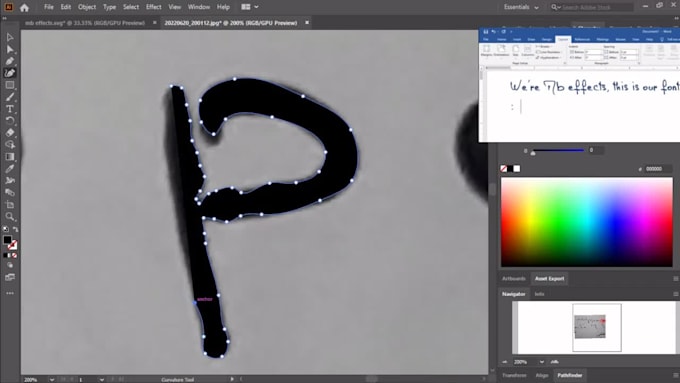Open the Arrange Documents icon
Viewport: 680px width, 383px height.
245,7
